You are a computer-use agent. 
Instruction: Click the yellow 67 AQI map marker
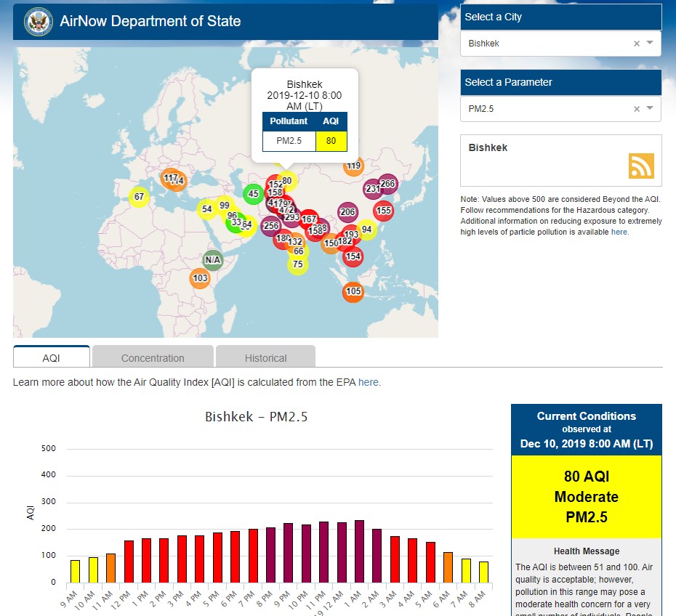[x=139, y=196]
